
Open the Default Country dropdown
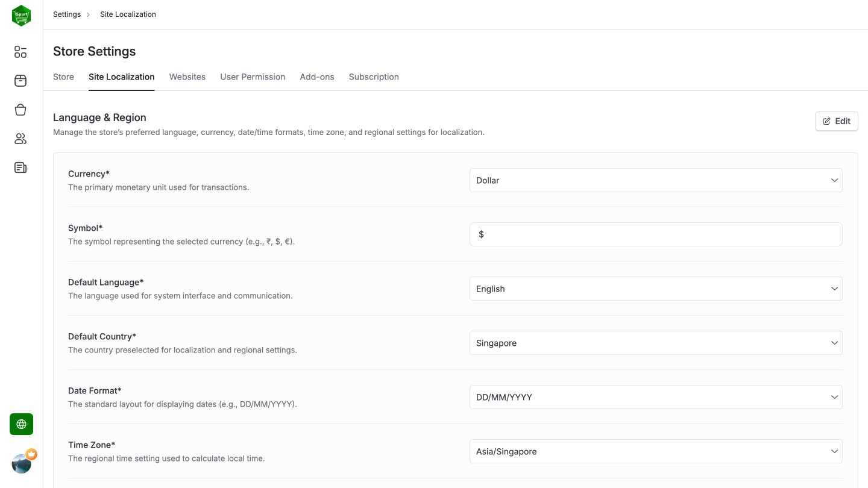656,342
